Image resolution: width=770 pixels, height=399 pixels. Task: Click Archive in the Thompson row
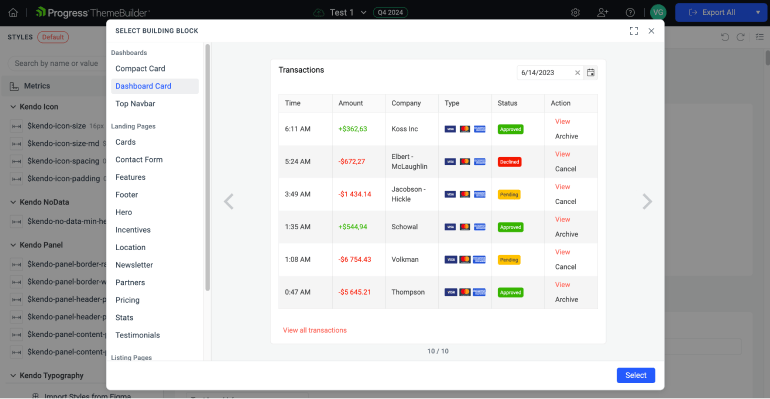[566, 299]
